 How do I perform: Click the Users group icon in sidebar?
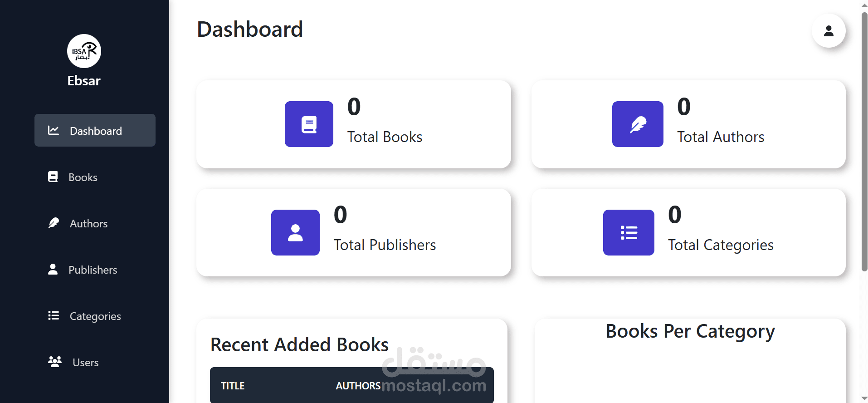pos(54,362)
